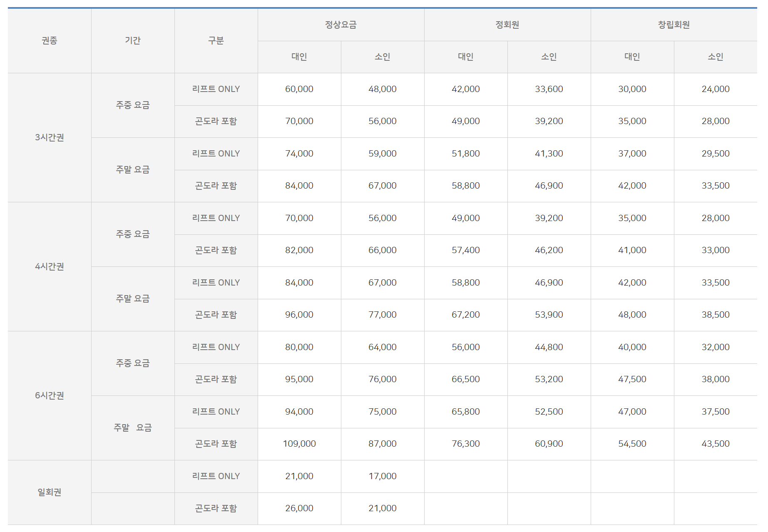Select the 정상요금 header cell
Screen dimensions: 768x532
pos(341,25)
